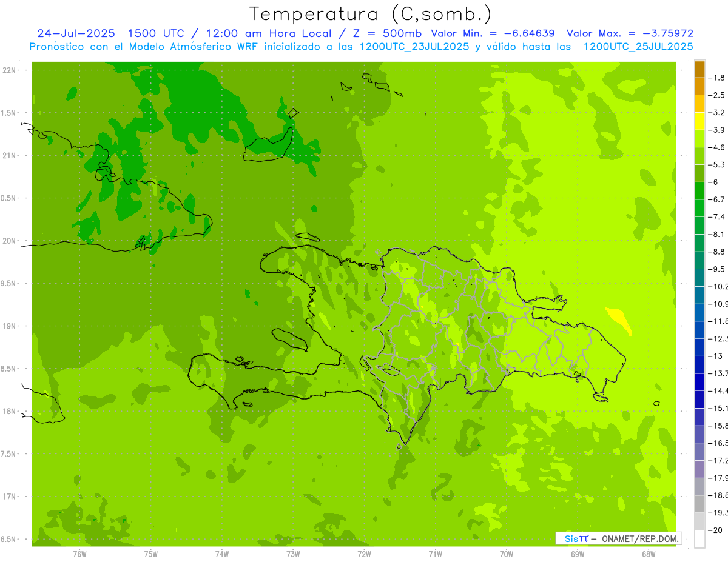Click the title "Temperatura (C,somb.)"
This screenshot has height=562, width=728.
[371, 15]
